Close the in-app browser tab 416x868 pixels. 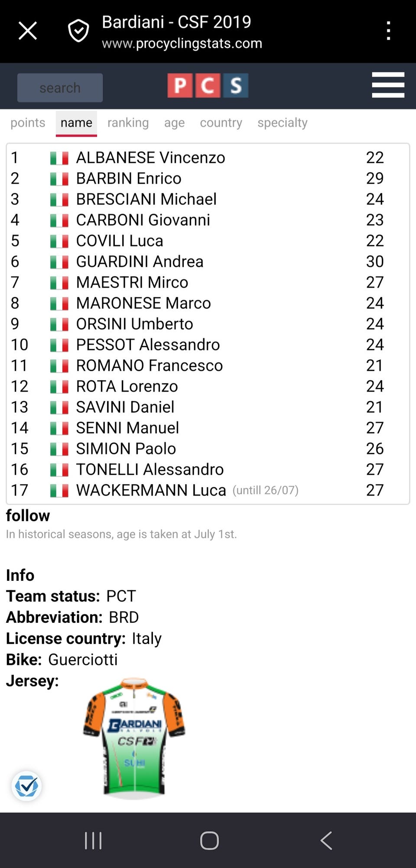pos(28,31)
